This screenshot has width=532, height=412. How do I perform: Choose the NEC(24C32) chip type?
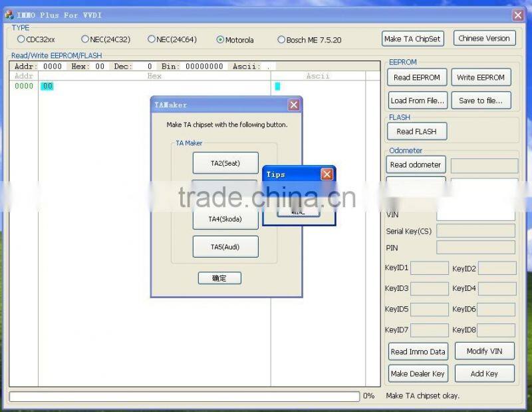85,39
